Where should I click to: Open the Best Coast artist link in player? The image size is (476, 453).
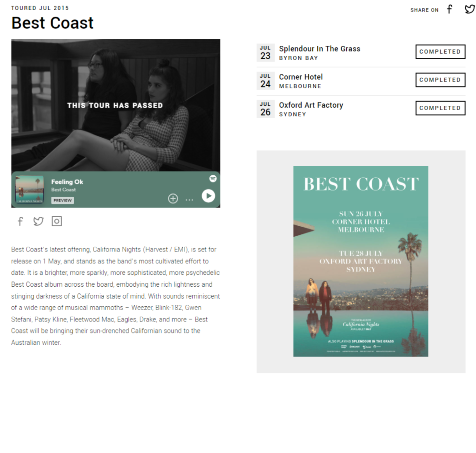click(x=63, y=190)
